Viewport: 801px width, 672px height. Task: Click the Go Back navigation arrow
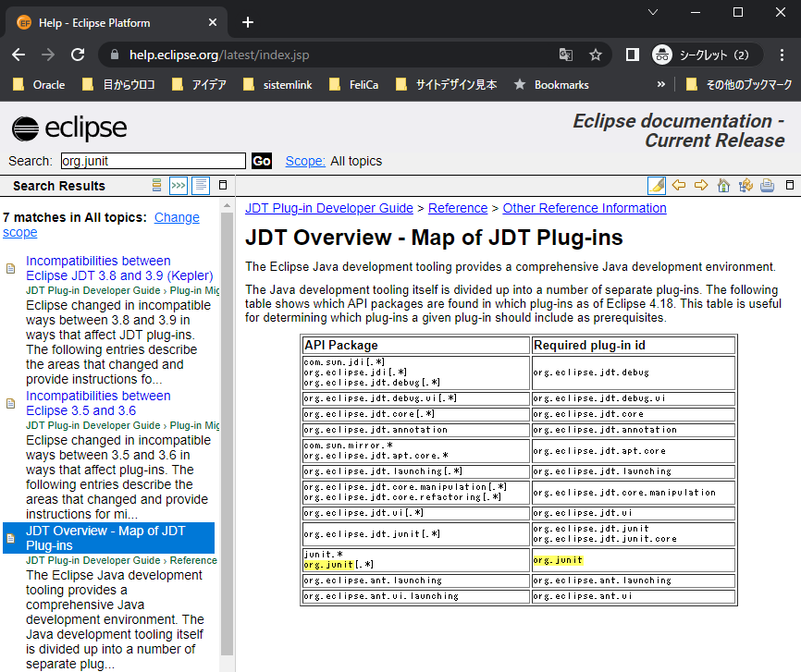(679, 185)
